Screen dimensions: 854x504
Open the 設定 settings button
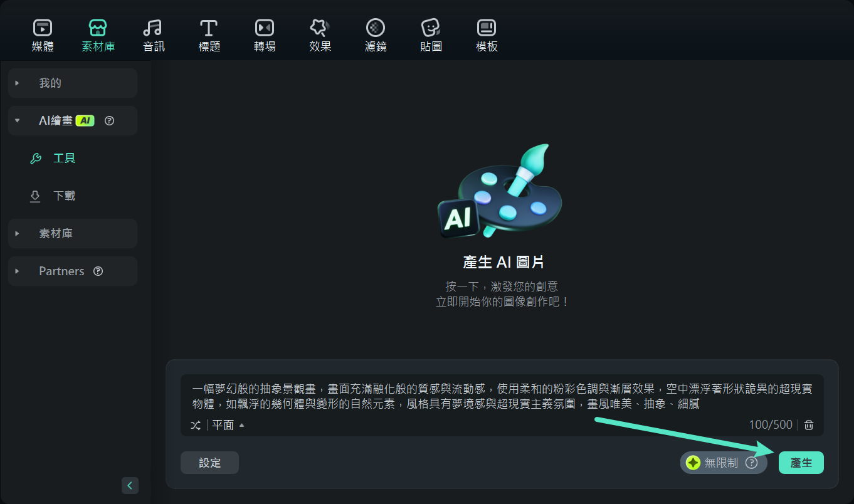pos(209,463)
